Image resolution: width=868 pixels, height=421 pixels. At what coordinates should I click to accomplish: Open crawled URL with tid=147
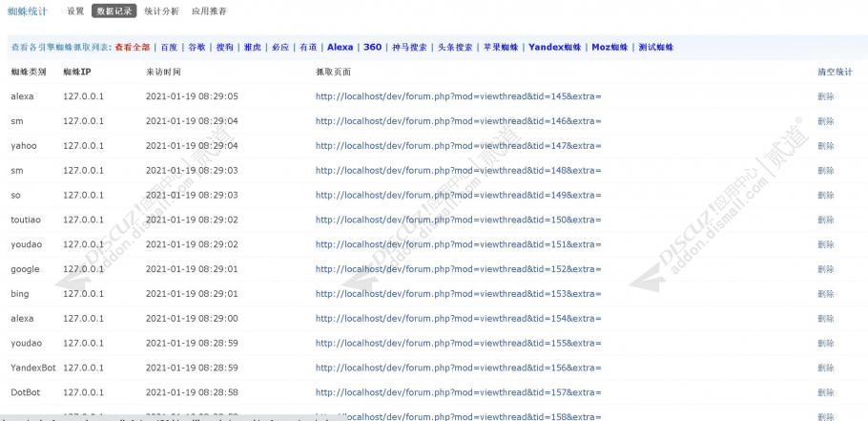tap(459, 146)
